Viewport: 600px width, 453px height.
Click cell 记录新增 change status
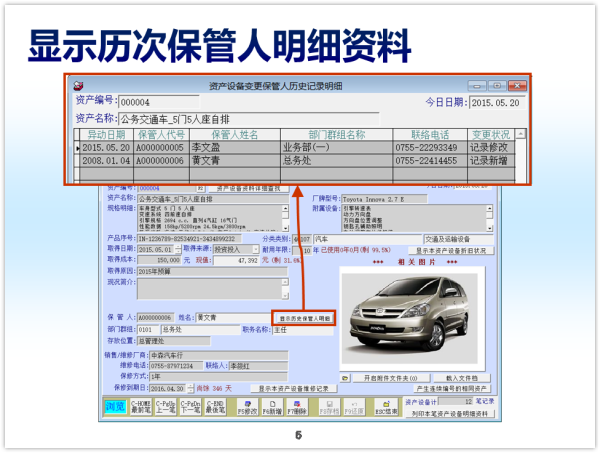click(491, 161)
